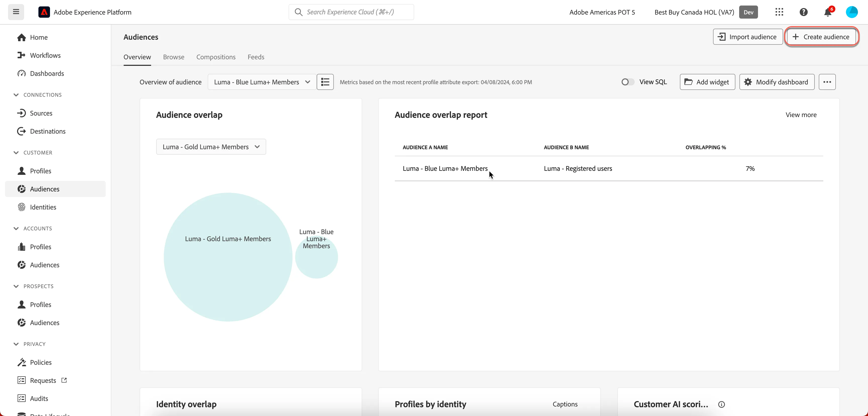Open the audience list selector icon
The width and height of the screenshot is (868, 416).
point(325,82)
